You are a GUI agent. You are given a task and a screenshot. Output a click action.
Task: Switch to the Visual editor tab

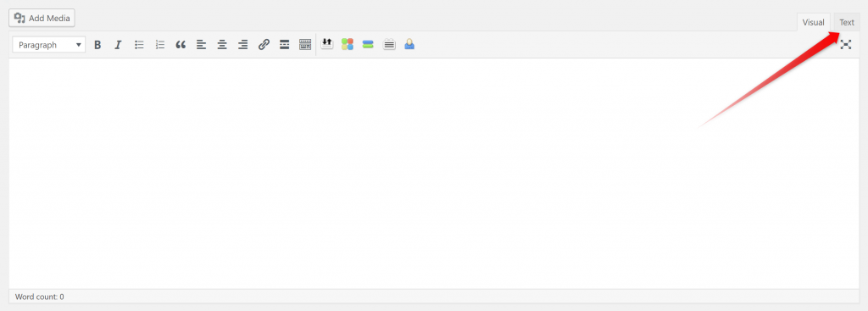click(x=813, y=22)
